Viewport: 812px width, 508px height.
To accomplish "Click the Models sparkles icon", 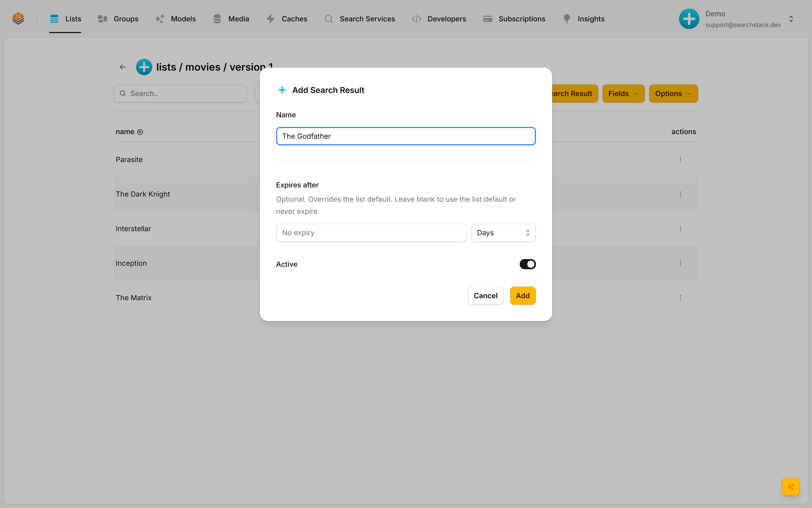I will tap(160, 19).
